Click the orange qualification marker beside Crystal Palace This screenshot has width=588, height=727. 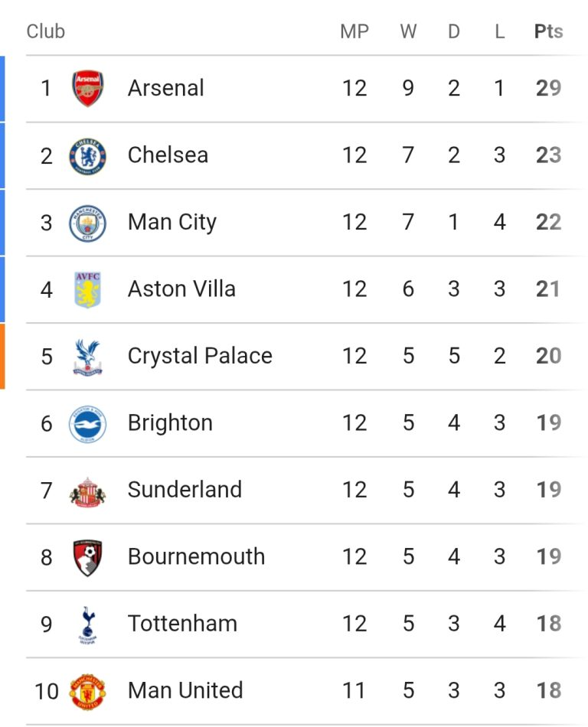click(x=2, y=357)
